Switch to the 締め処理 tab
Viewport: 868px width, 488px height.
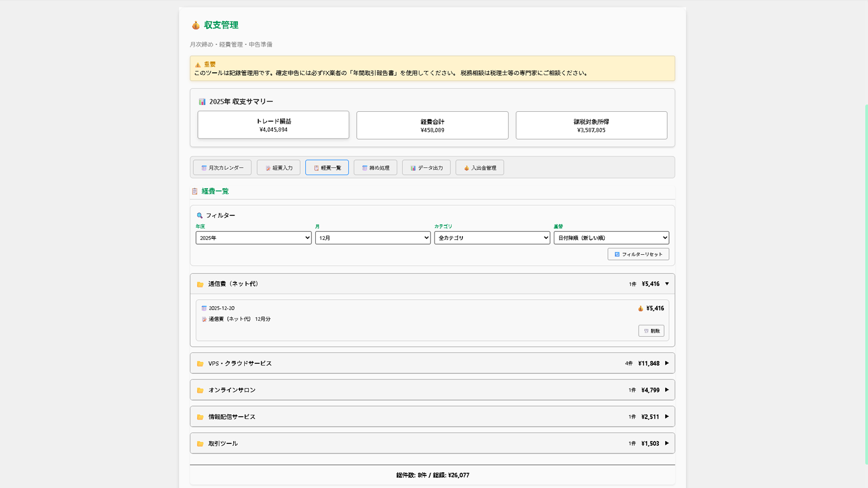(x=375, y=168)
